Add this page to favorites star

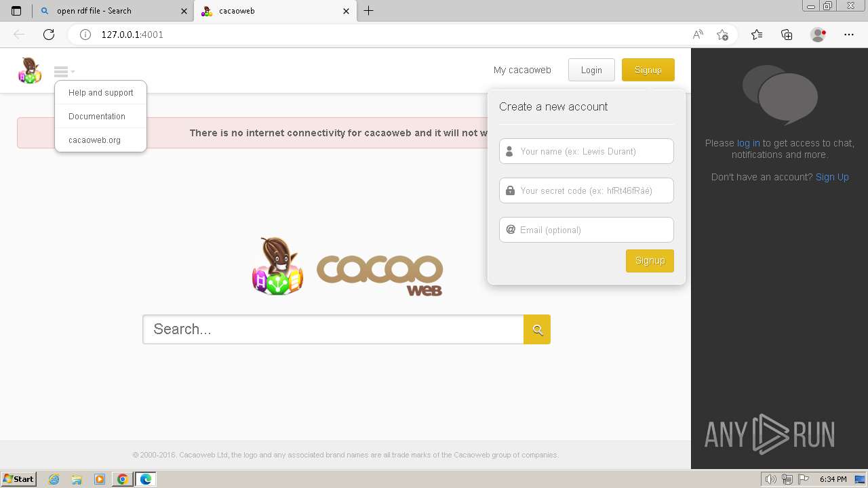[723, 35]
